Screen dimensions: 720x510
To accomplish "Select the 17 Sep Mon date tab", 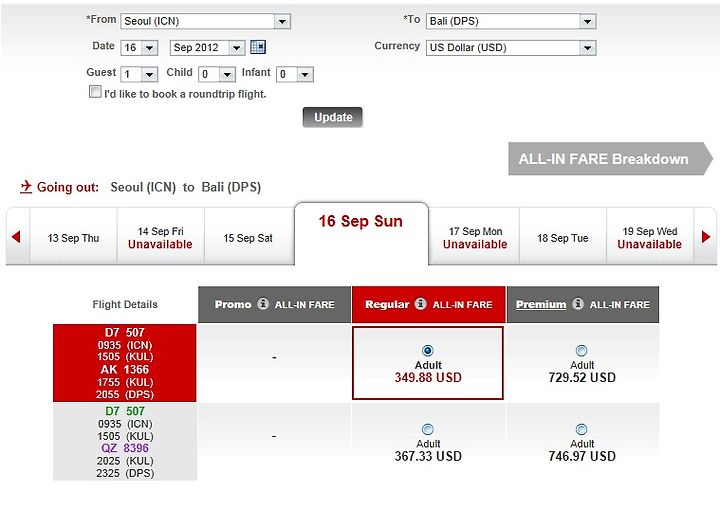I will pyautogui.click(x=475, y=238).
